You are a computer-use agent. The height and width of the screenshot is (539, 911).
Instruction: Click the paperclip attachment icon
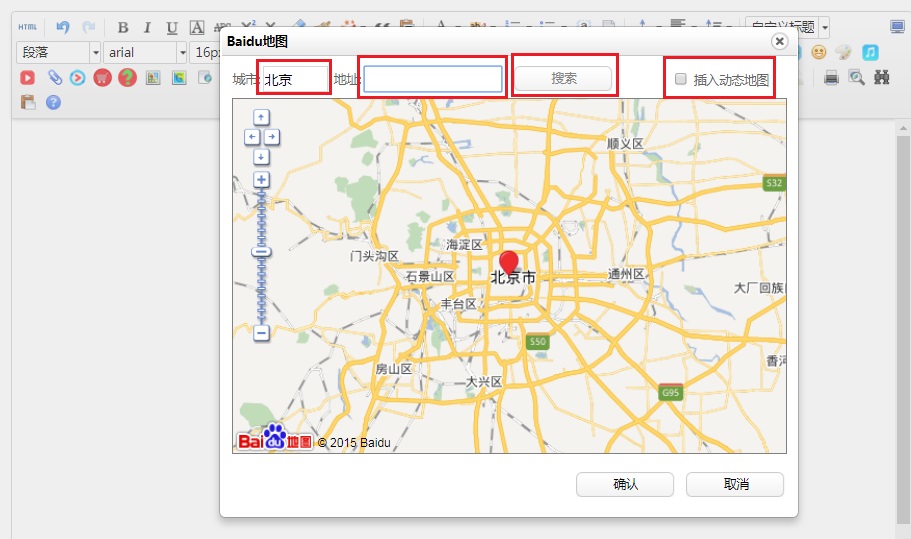(54, 77)
